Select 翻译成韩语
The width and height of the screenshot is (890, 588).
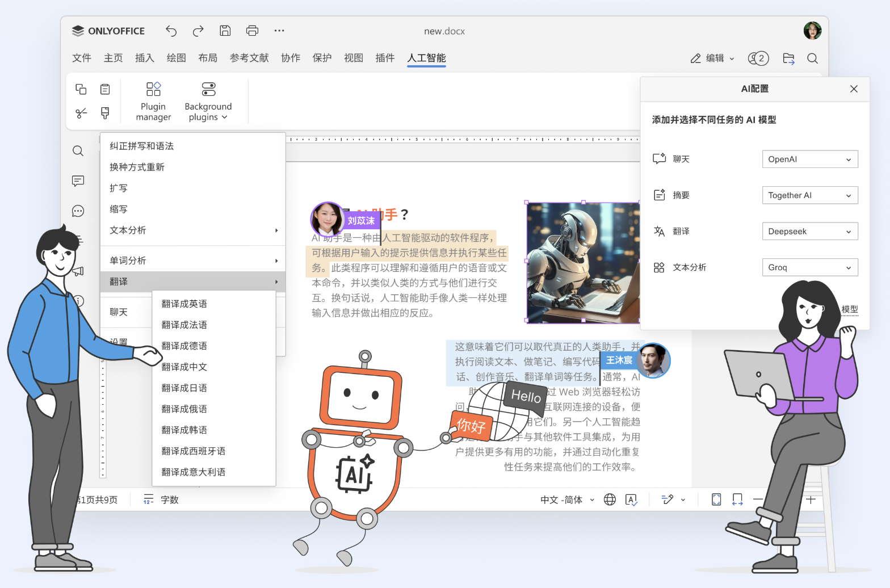pyautogui.click(x=214, y=430)
